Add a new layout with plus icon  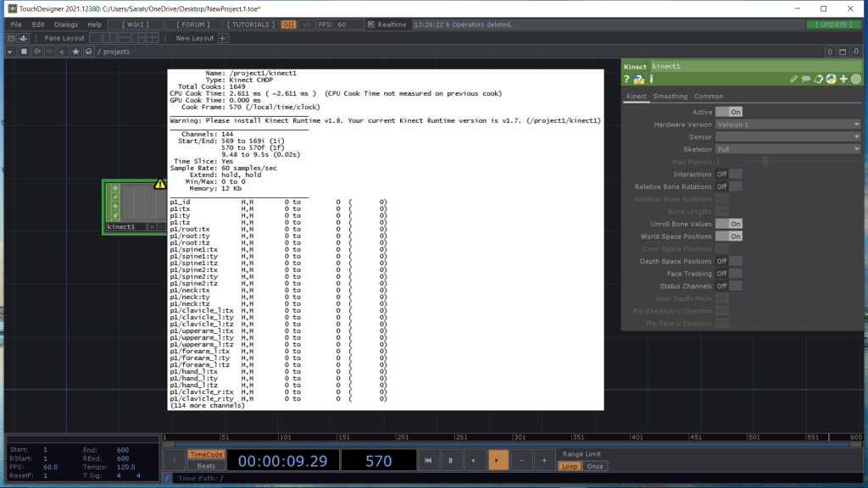223,38
